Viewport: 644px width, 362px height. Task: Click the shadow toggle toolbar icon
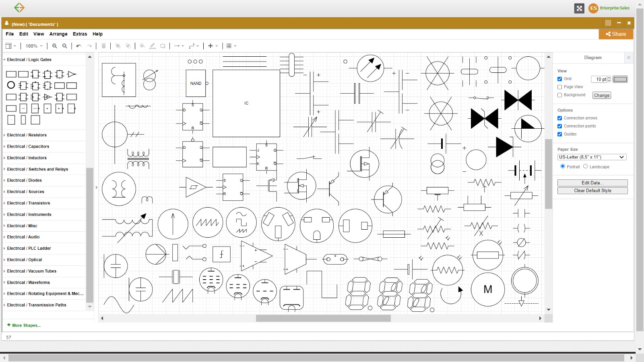163,46
